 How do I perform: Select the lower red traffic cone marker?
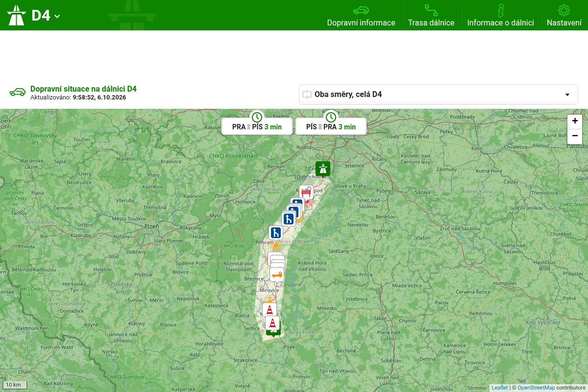coord(272,323)
